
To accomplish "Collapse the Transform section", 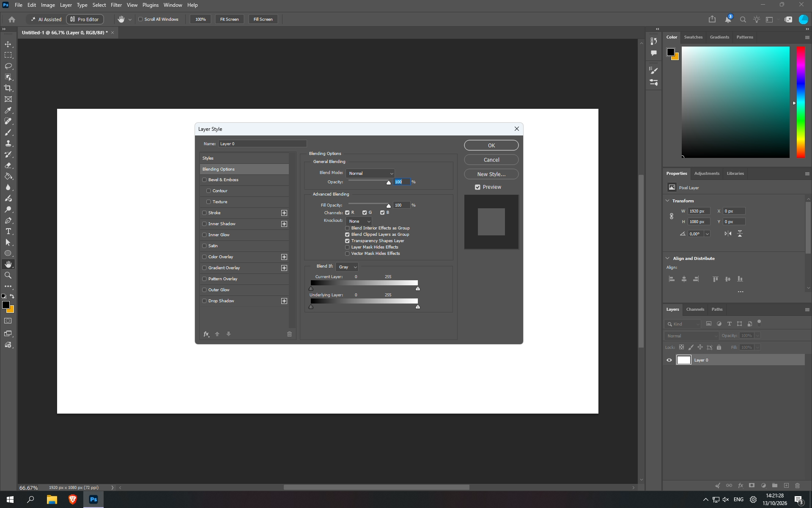I will (x=668, y=201).
